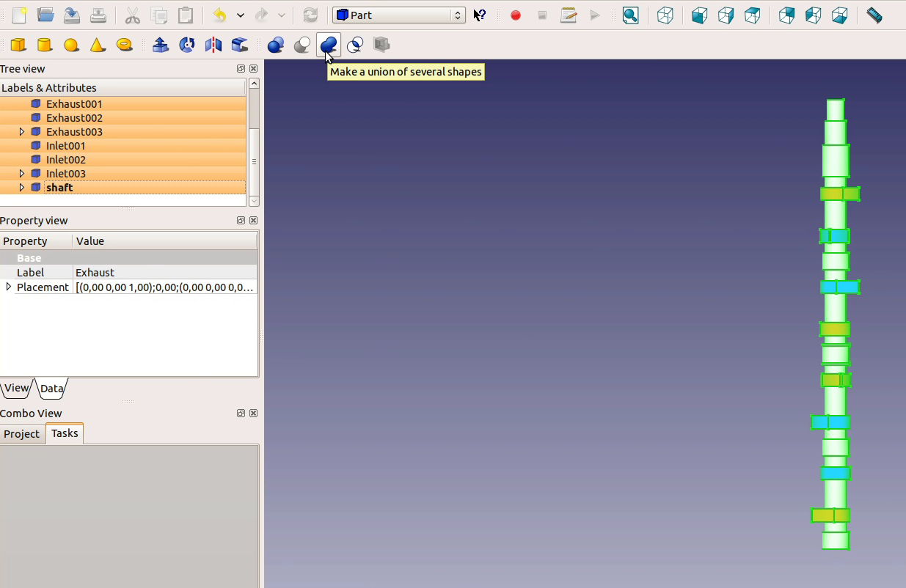This screenshot has height=588, width=906.
Task: Create a new Cube primitive
Action: pyautogui.click(x=18, y=45)
